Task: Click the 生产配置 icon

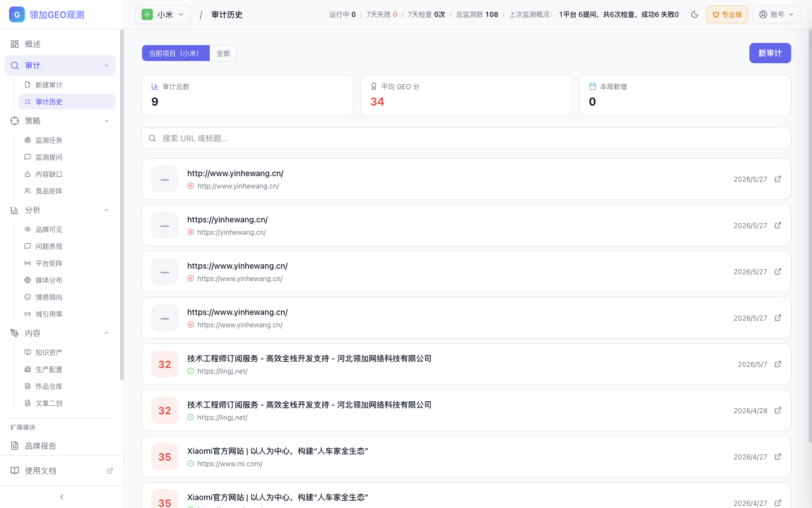Action: (x=28, y=369)
